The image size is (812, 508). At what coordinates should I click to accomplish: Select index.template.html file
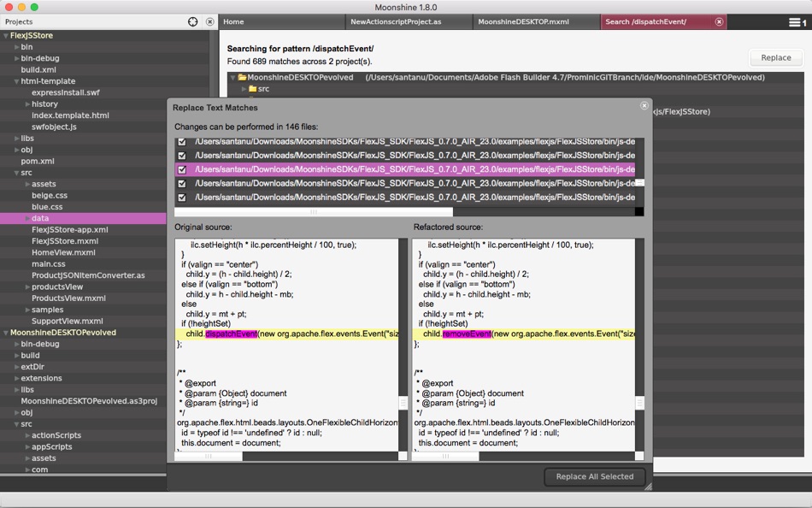(70, 115)
